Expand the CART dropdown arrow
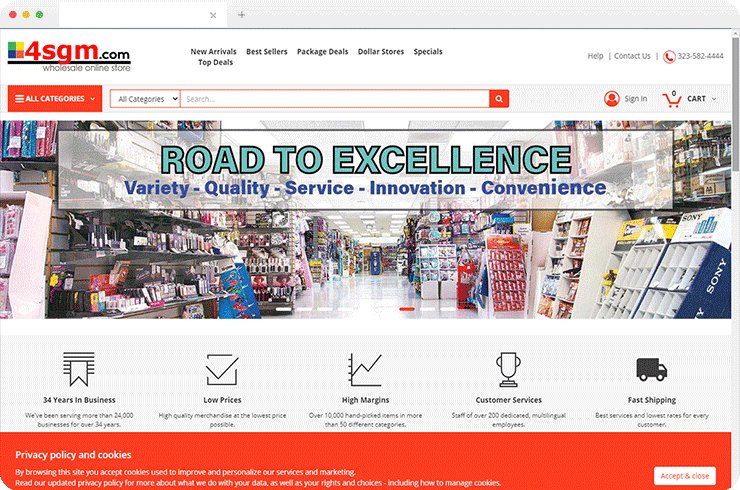 tap(713, 99)
